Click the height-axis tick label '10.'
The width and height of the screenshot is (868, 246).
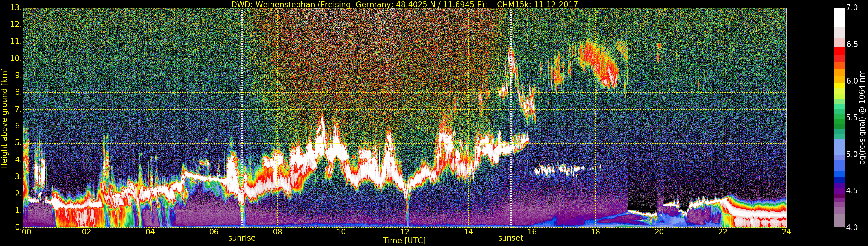click(16, 59)
